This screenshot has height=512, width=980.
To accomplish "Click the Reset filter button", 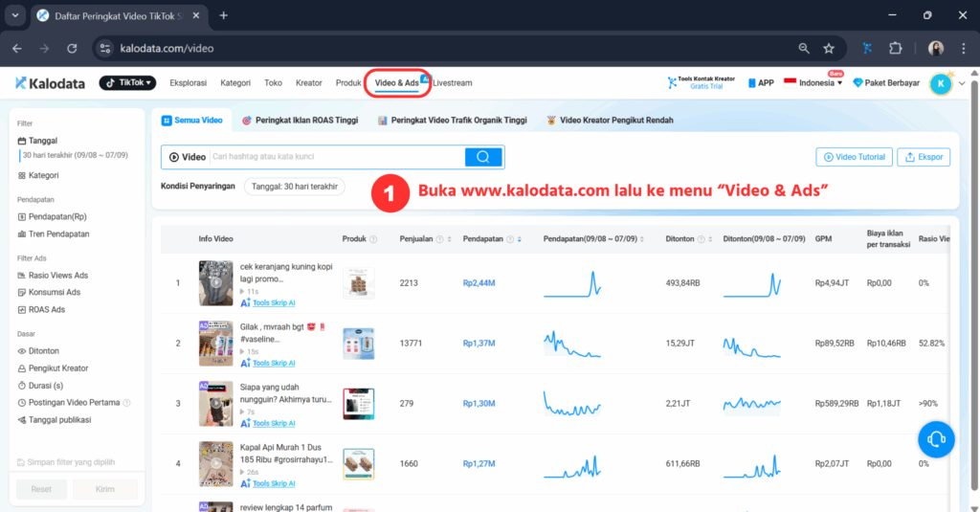I will point(41,489).
